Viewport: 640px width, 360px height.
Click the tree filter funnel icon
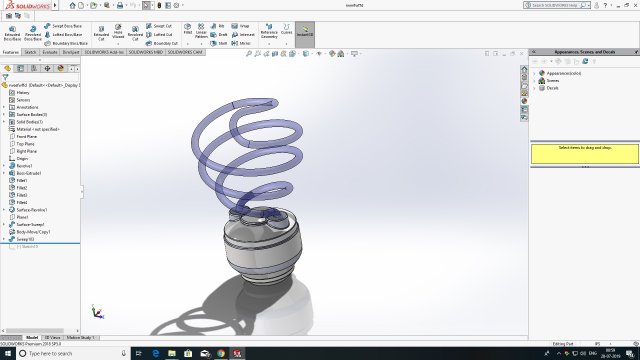click(x=5, y=77)
